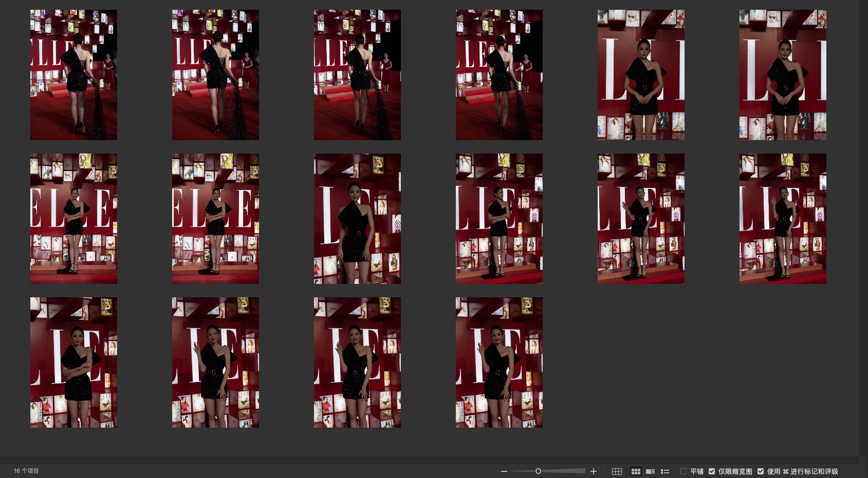Switch to list view layout
This screenshot has height=478, width=868.
pyautogui.click(x=664, y=471)
